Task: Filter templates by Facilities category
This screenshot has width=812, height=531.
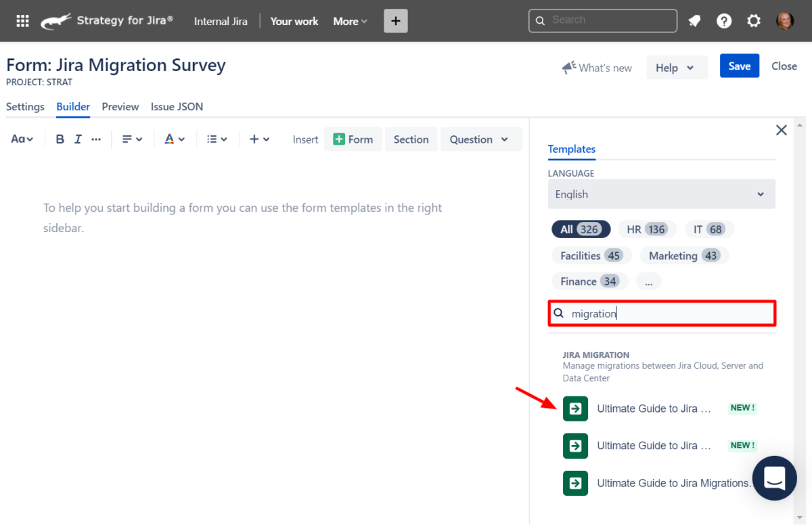Action: click(x=591, y=255)
